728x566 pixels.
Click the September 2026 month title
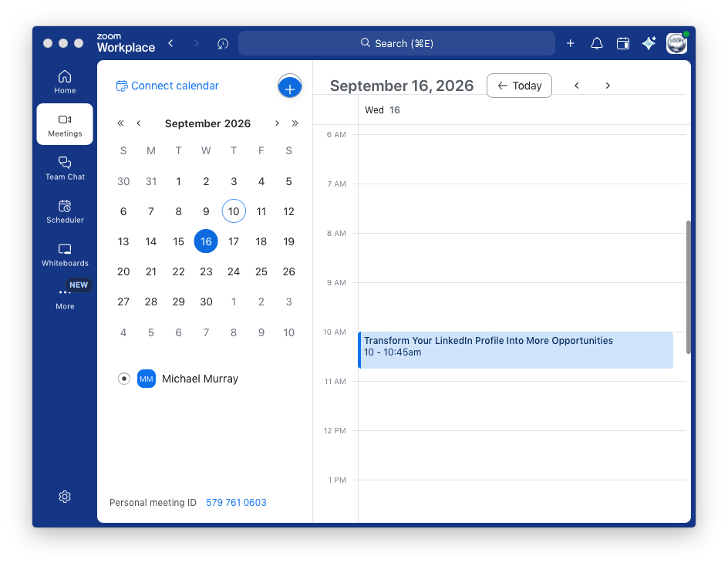coord(207,123)
